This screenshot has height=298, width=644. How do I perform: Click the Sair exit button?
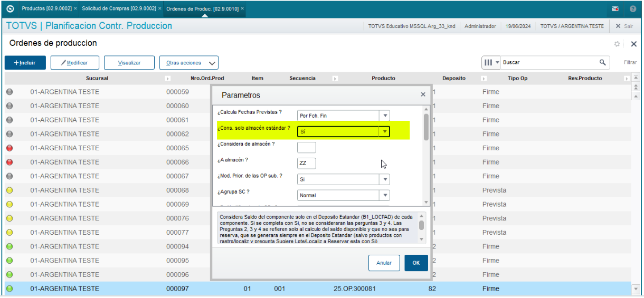tap(624, 26)
